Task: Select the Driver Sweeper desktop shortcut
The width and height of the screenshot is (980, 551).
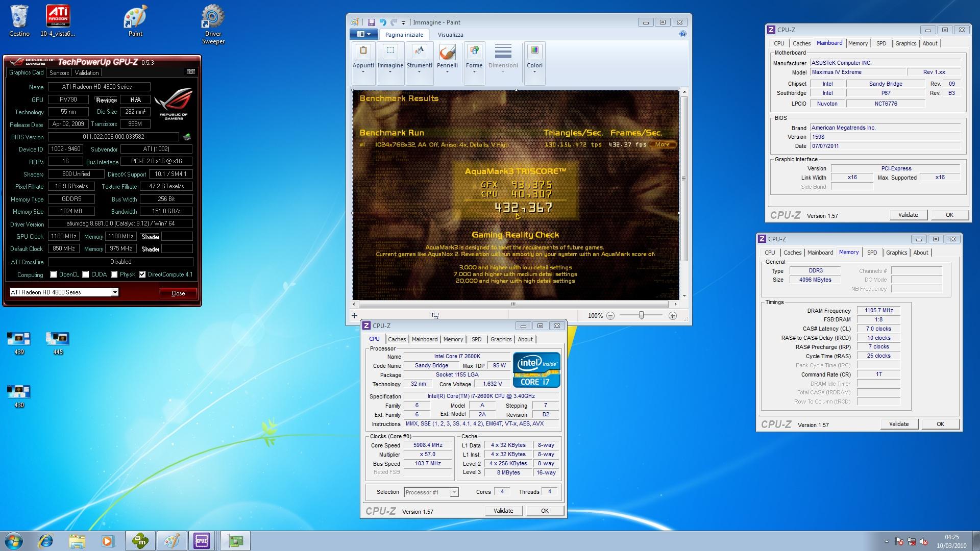Action: (x=213, y=24)
